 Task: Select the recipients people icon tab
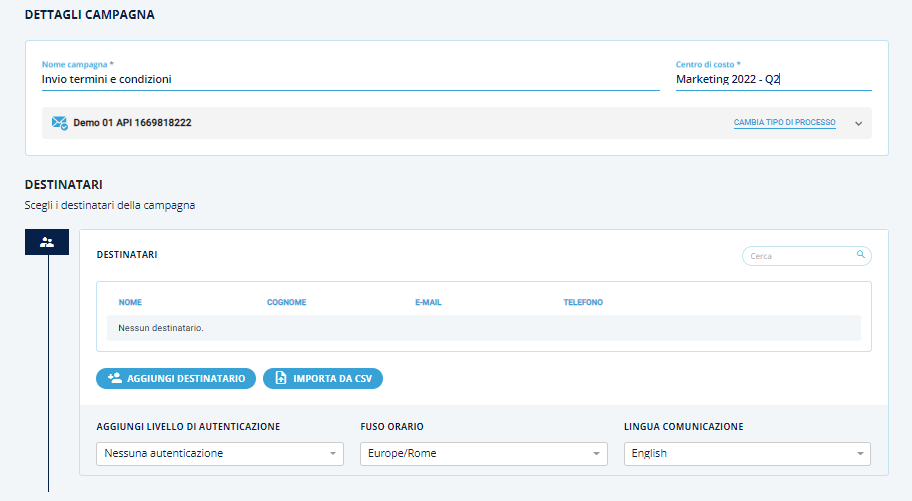tap(46, 242)
